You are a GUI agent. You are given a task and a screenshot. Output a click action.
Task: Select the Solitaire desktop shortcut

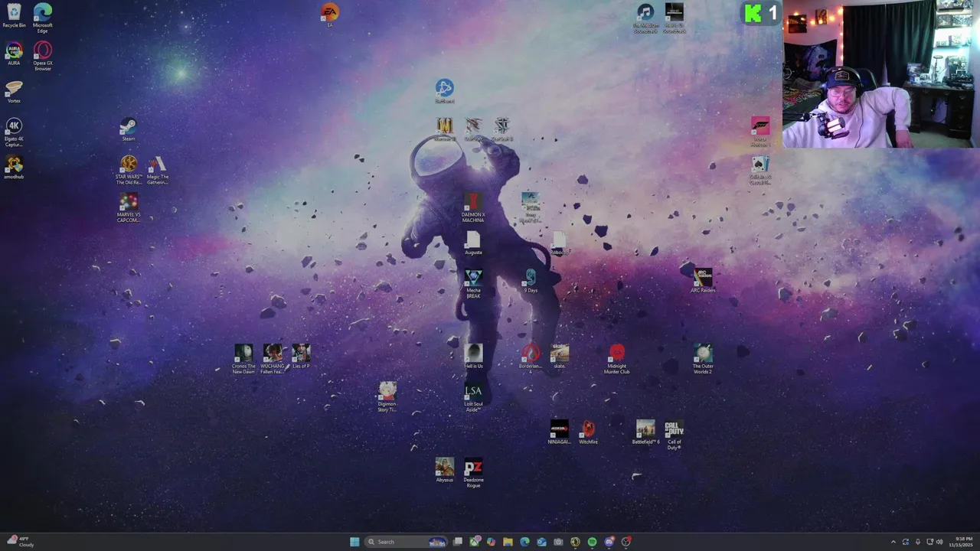coord(760,170)
